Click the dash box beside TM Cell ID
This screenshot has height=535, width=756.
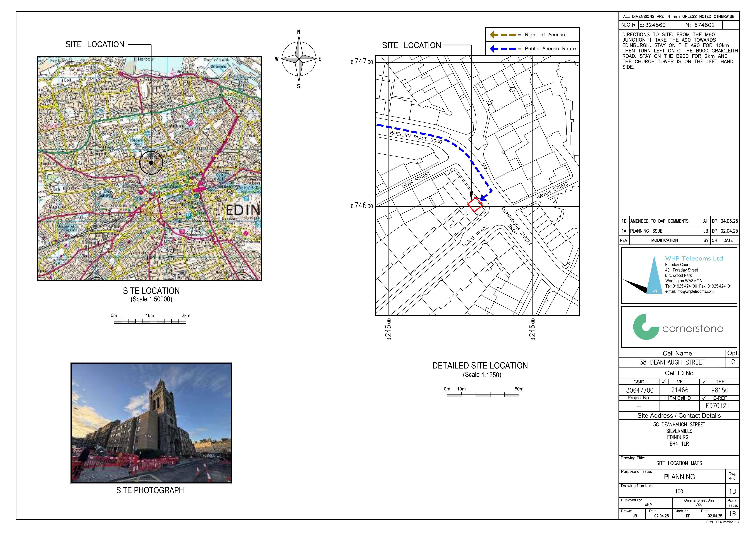pos(664,398)
